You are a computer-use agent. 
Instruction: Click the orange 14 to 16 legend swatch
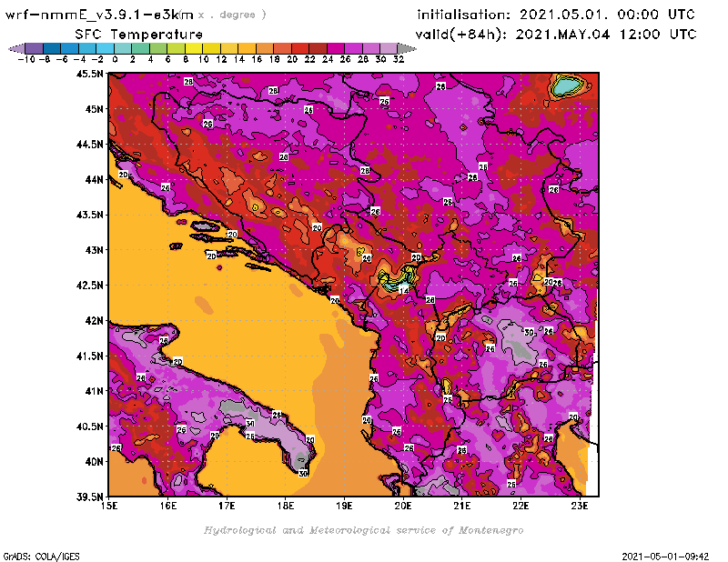point(247,48)
